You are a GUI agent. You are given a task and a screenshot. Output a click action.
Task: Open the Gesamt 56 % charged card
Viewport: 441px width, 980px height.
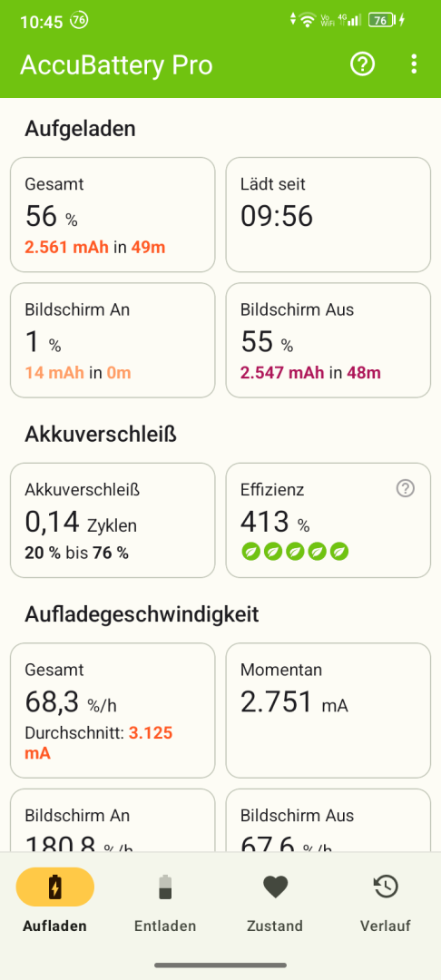tap(113, 214)
